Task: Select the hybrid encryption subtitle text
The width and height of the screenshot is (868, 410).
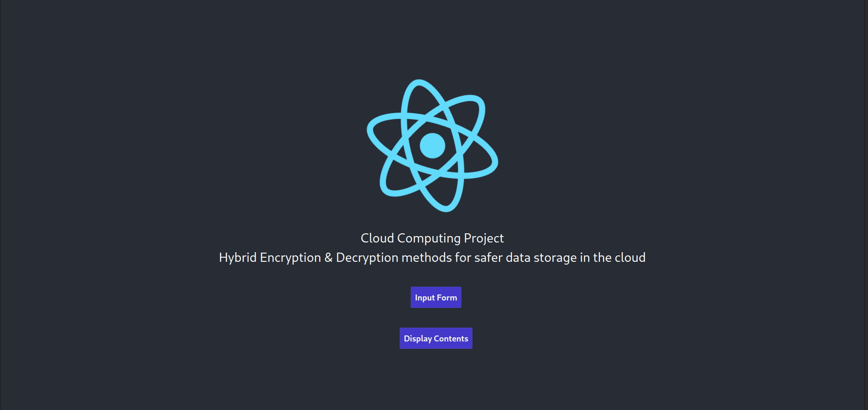Action: click(x=432, y=258)
